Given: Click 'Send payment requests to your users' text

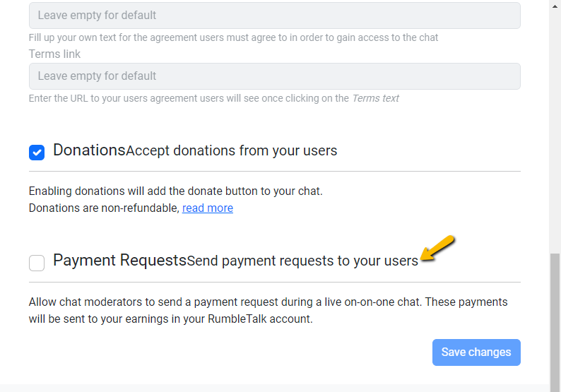Looking at the screenshot, I should click(302, 261).
